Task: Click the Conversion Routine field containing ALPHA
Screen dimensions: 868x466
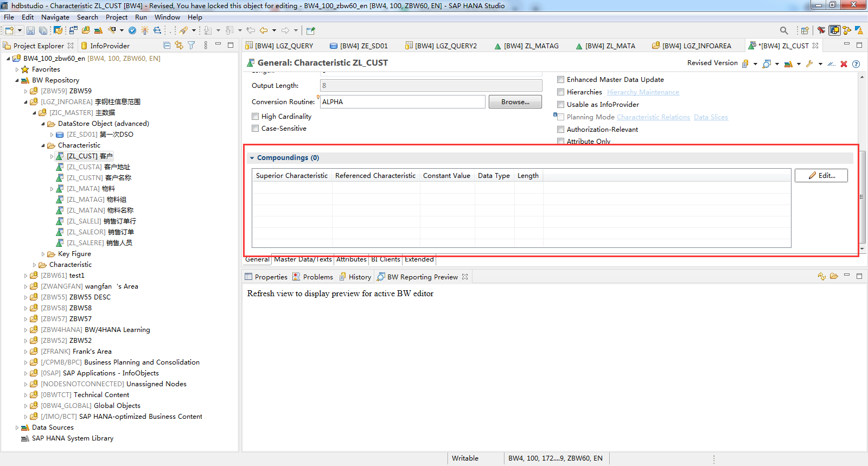Action: [403, 102]
